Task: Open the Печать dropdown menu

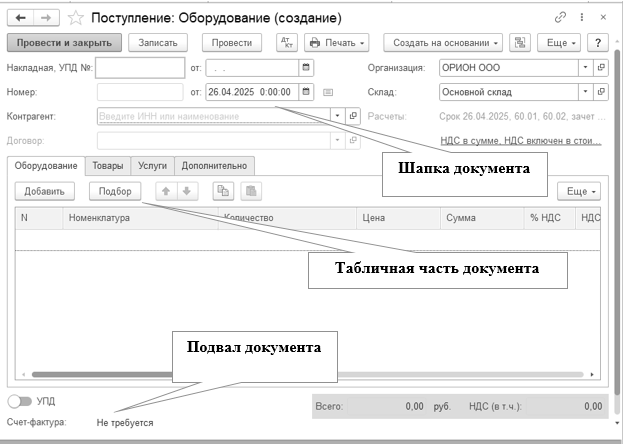Action: (337, 43)
